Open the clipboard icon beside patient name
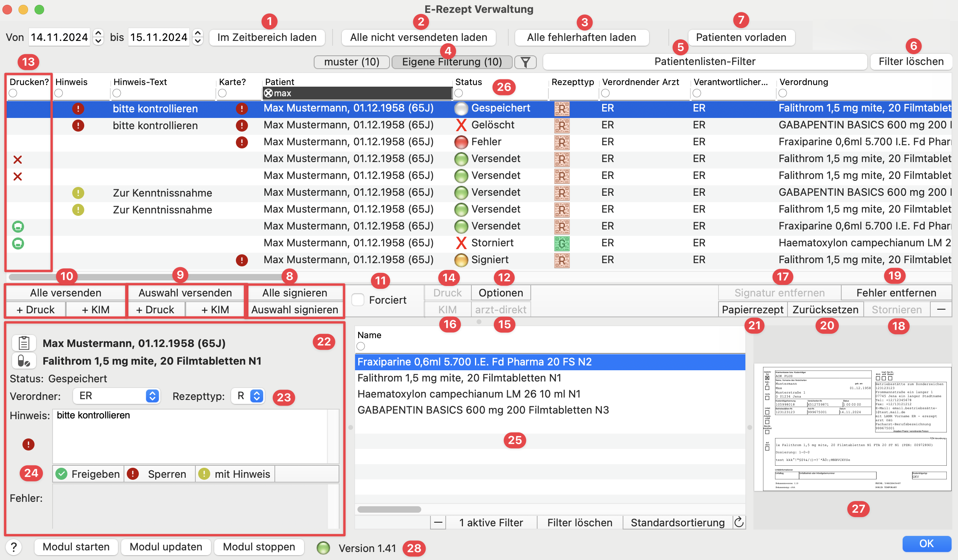This screenshot has width=958, height=560. [x=24, y=343]
